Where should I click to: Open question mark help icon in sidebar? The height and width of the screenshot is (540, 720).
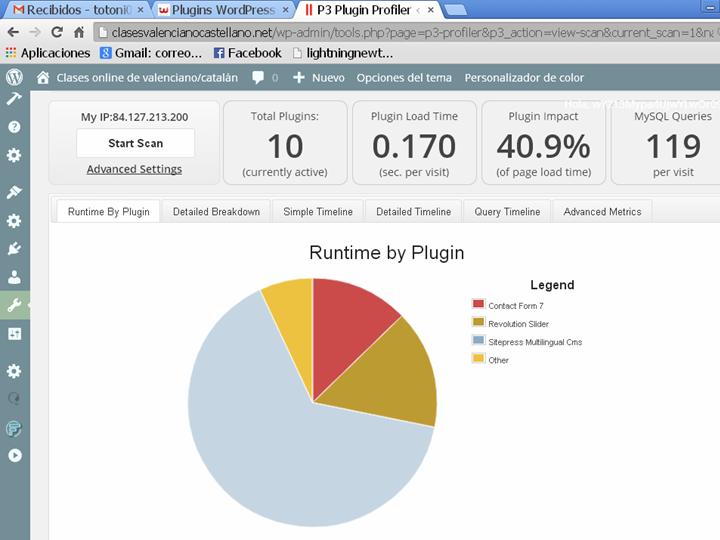tap(14, 127)
